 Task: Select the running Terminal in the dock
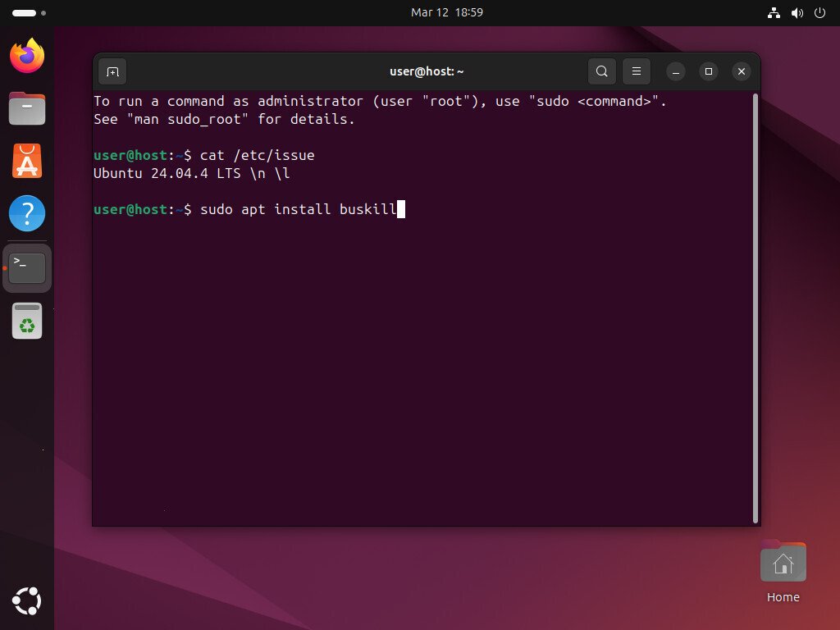click(27, 267)
